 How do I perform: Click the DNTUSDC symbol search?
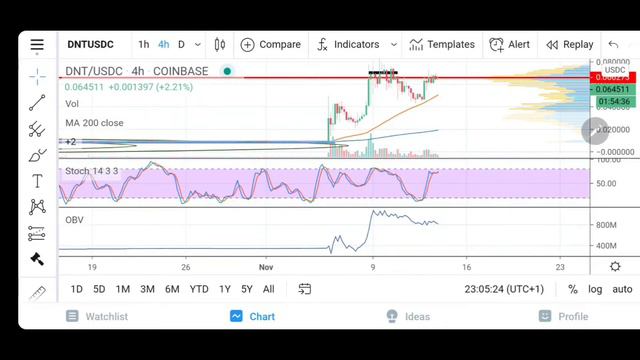coord(91,44)
